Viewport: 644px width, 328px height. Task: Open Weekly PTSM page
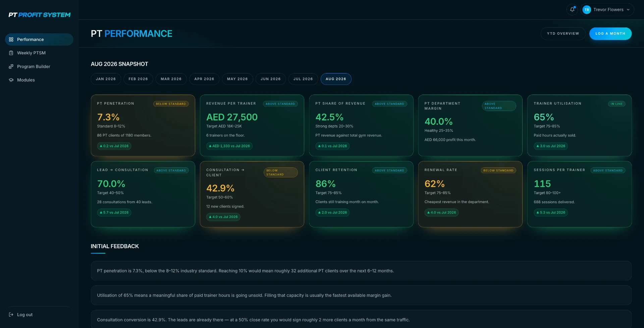pyautogui.click(x=39, y=53)
